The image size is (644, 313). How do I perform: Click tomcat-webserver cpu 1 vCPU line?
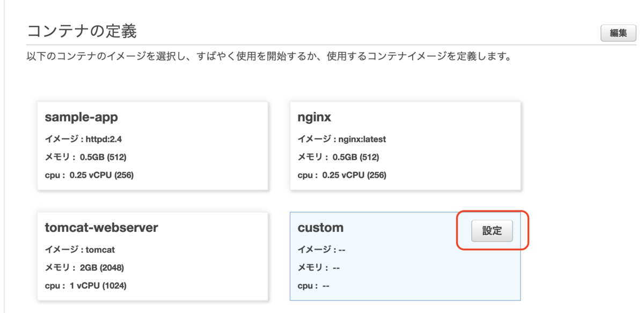point(86,286)
